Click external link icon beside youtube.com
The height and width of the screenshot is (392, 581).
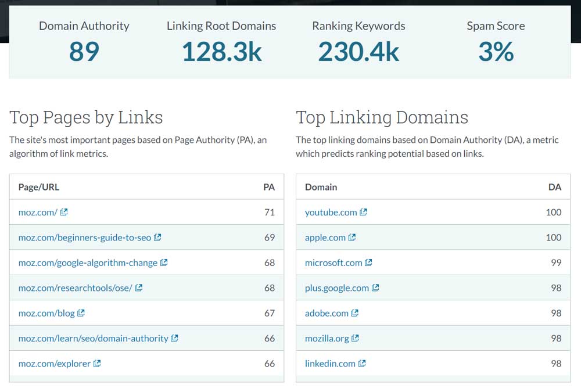pyautogui.click(x=364, y=212)
